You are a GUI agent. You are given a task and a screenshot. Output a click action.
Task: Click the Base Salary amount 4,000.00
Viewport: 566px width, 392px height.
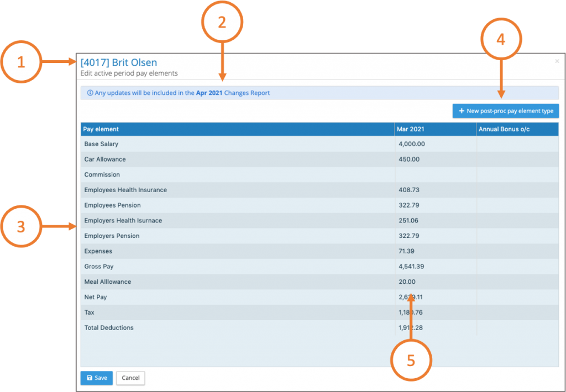pyautogui.click(x=411, y=144)
